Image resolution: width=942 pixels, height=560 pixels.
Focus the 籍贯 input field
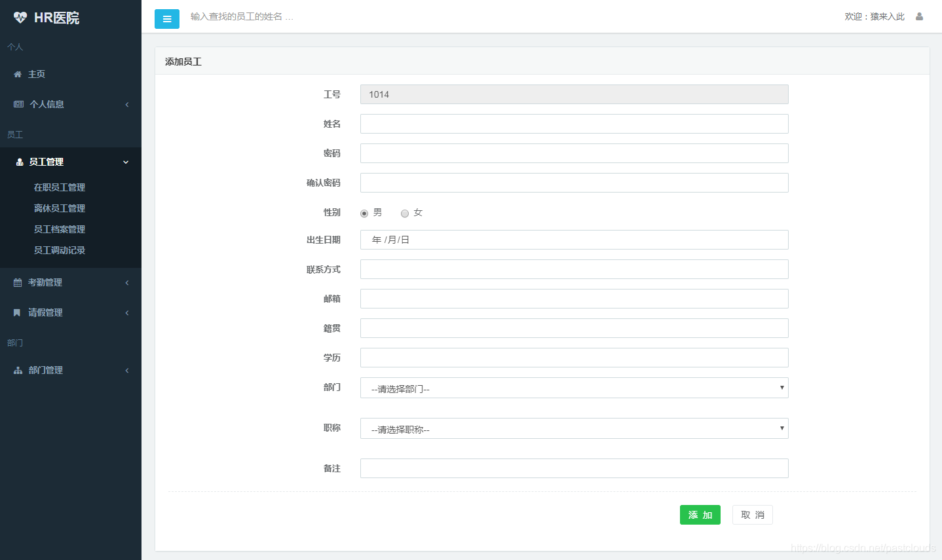click(574, 328)
